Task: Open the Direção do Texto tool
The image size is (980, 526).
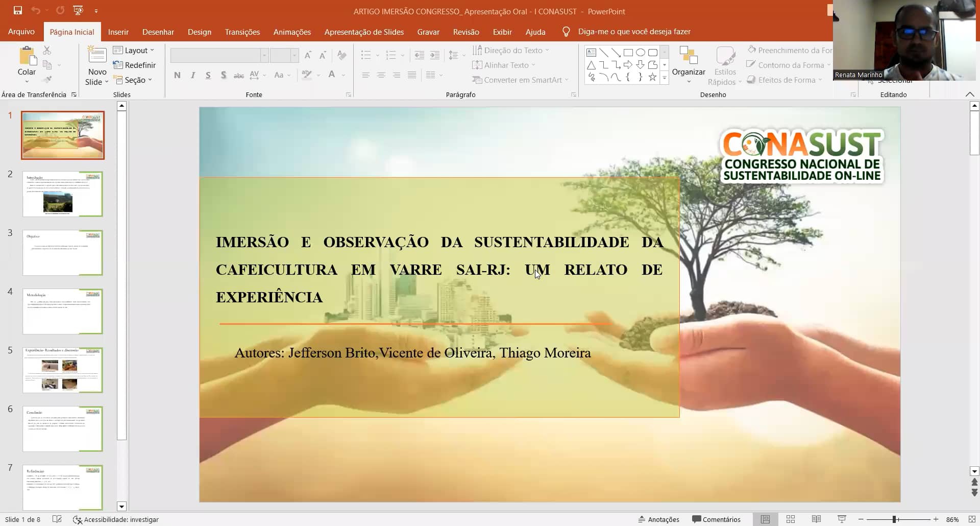Action: (511, 50)
